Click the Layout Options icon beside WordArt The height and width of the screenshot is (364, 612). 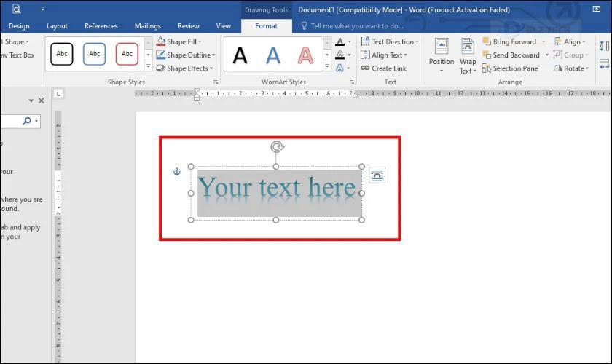point(377,175)
